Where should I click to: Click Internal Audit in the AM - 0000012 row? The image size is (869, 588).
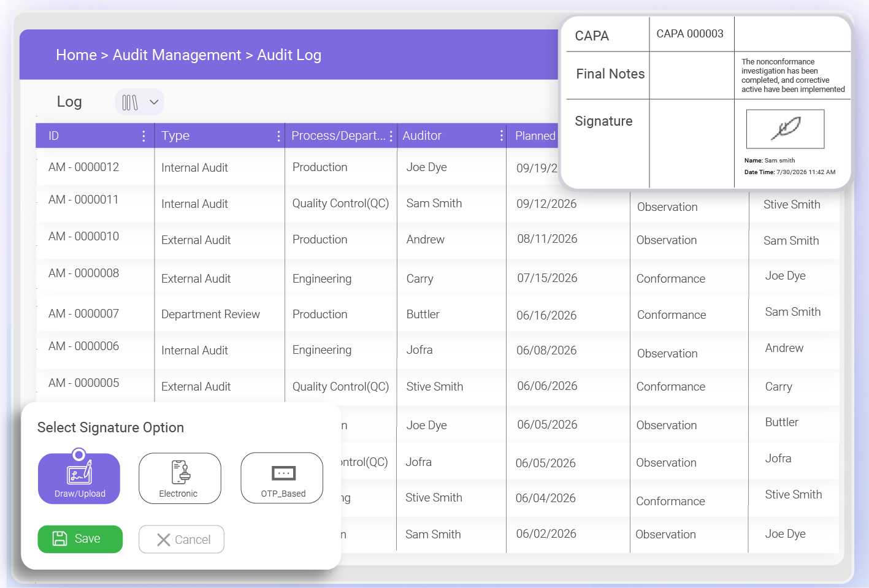[194, 168]
